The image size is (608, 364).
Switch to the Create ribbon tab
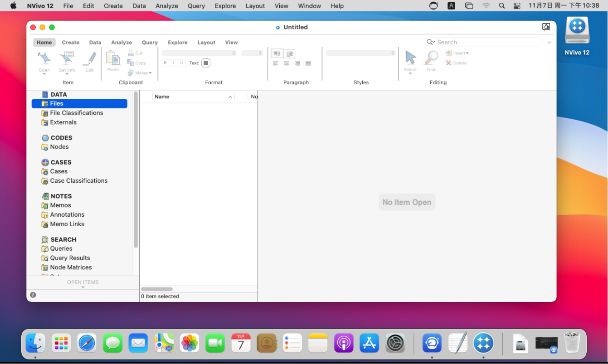(71, 42)
